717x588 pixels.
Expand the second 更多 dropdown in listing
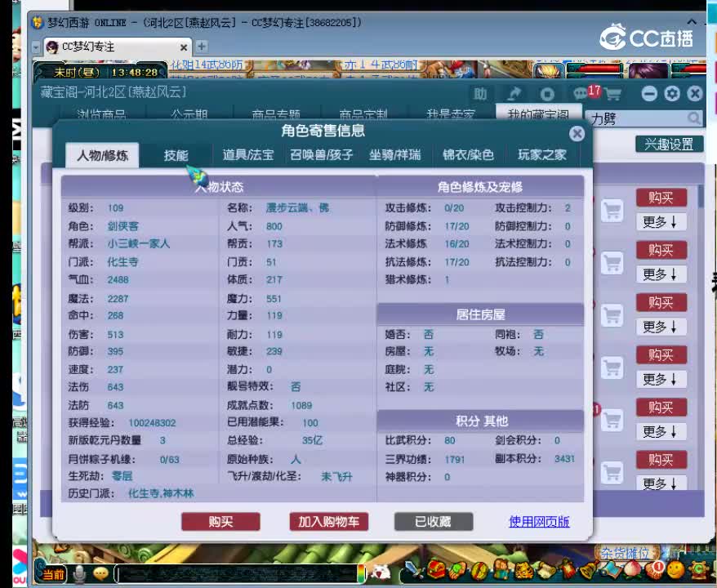661,274
